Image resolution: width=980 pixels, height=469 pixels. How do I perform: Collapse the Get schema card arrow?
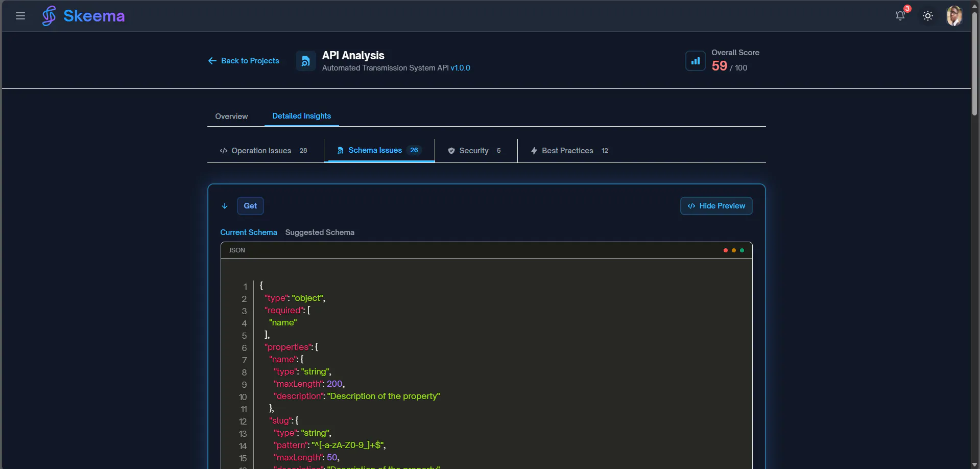[225, 206]
